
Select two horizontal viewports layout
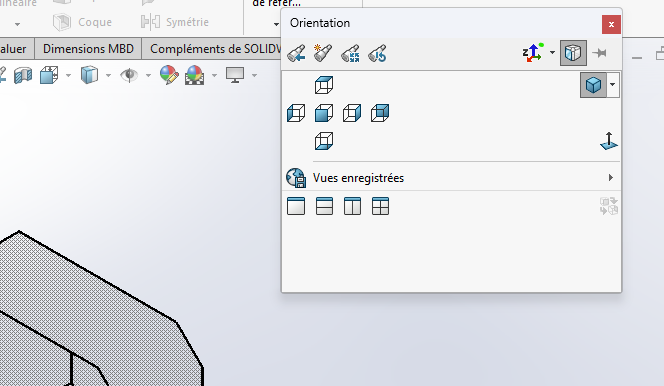324,206
